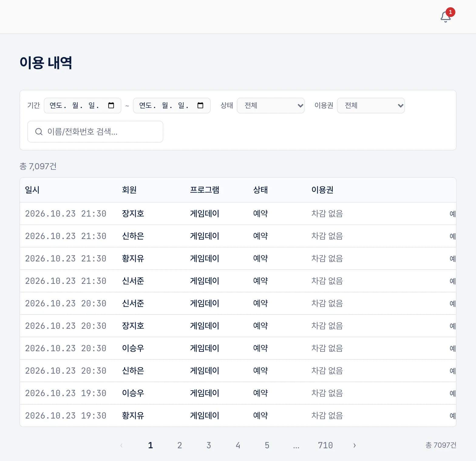Select 신하은 in the 21:30 row
The height and width of the screenshot is (461, 476).
click(133, 236)
